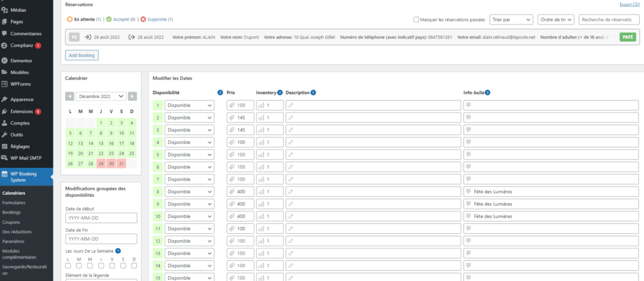644x281 pixels.
Task: Open Coupons submenu
Action: click(11, 223)
